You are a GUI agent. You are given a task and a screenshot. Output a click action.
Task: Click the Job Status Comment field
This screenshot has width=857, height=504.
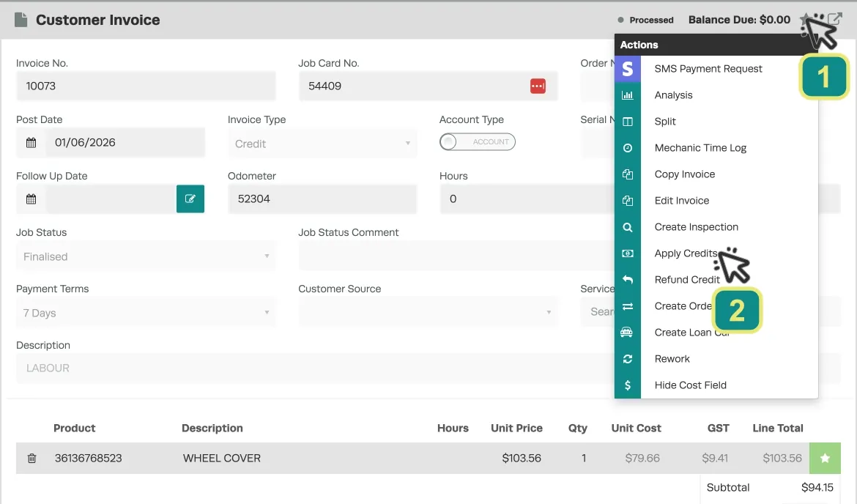(456, 256)
